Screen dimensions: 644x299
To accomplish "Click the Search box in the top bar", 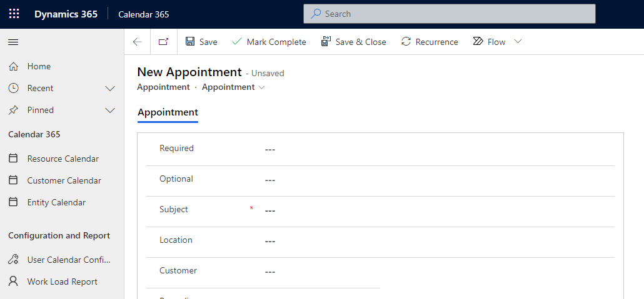I will pyautogui.click(x=449, y=14).
